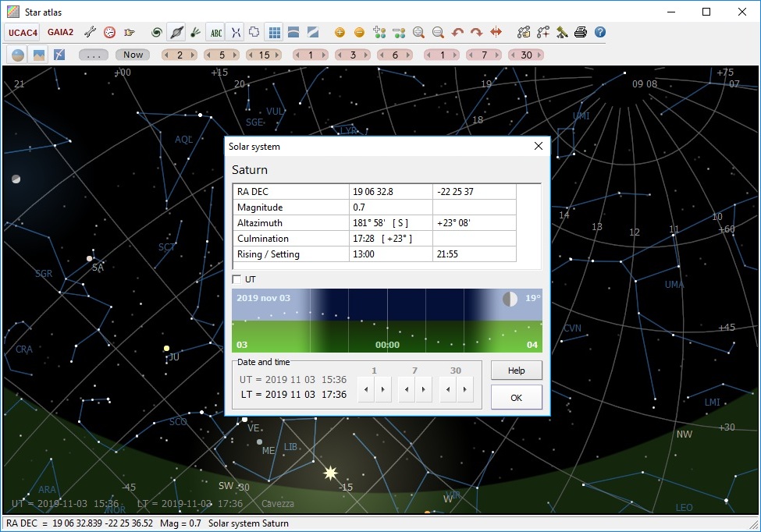Viewport: 761px width, 532px height.
Task: Step back on toolbar stepper 15
Action: (x=251, y=55)
